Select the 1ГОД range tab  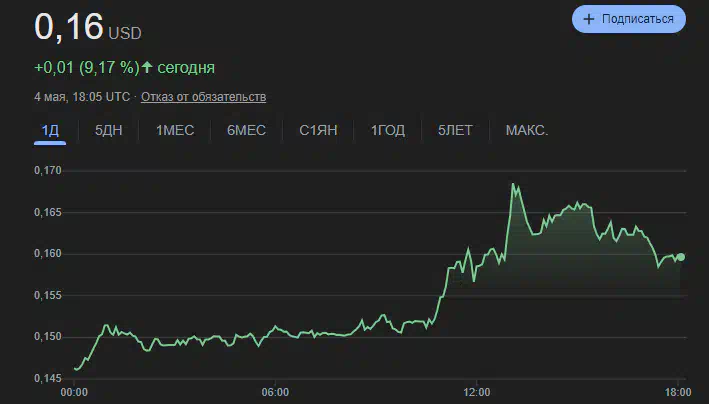click(388, 131)
